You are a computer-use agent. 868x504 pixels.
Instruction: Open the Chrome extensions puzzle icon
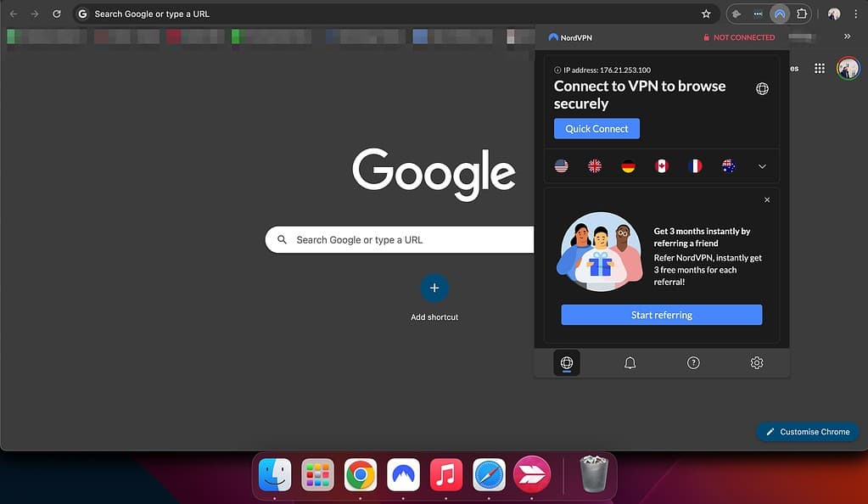coord(801,14)
